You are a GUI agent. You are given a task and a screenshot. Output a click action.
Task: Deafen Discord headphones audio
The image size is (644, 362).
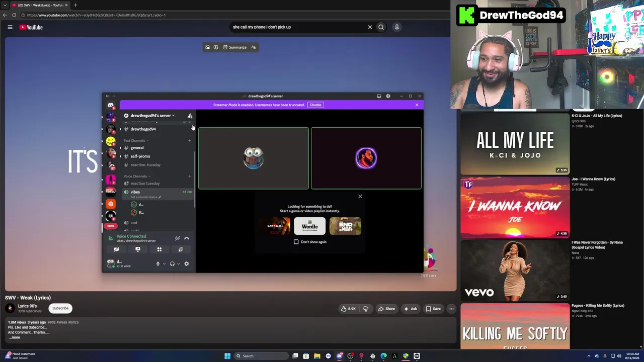[x=172, y=263]
